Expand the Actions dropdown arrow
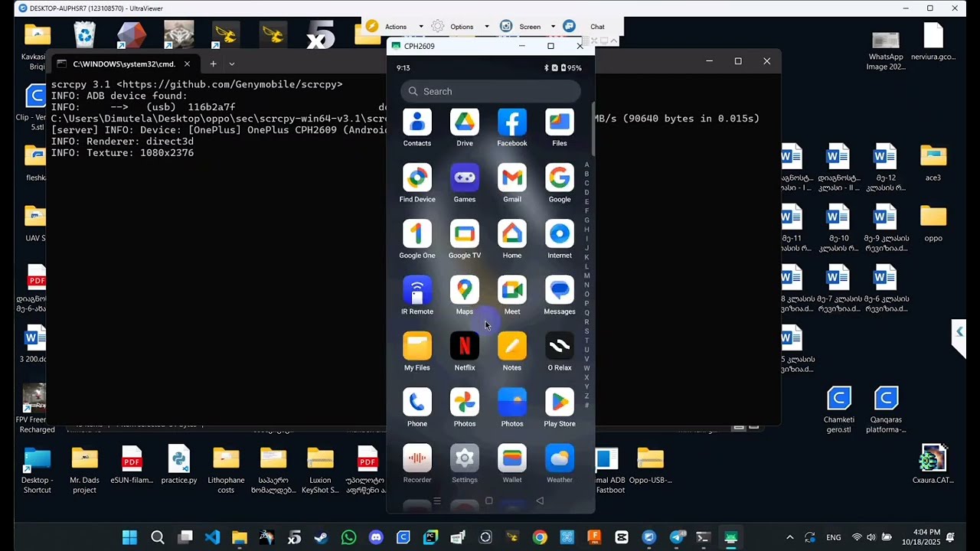The image size is (980, 551). tap(420, 27)
